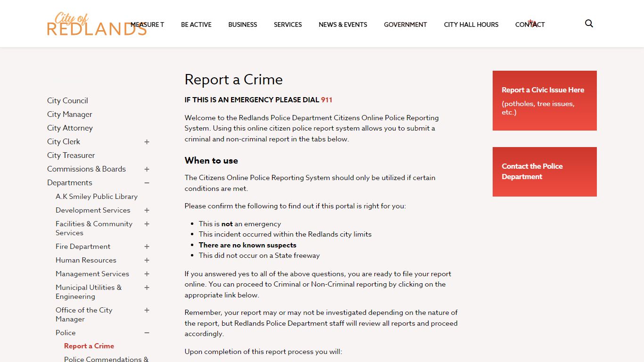Expand the City Clerk submenu
The image size is (644, 362).
point(147,142)
